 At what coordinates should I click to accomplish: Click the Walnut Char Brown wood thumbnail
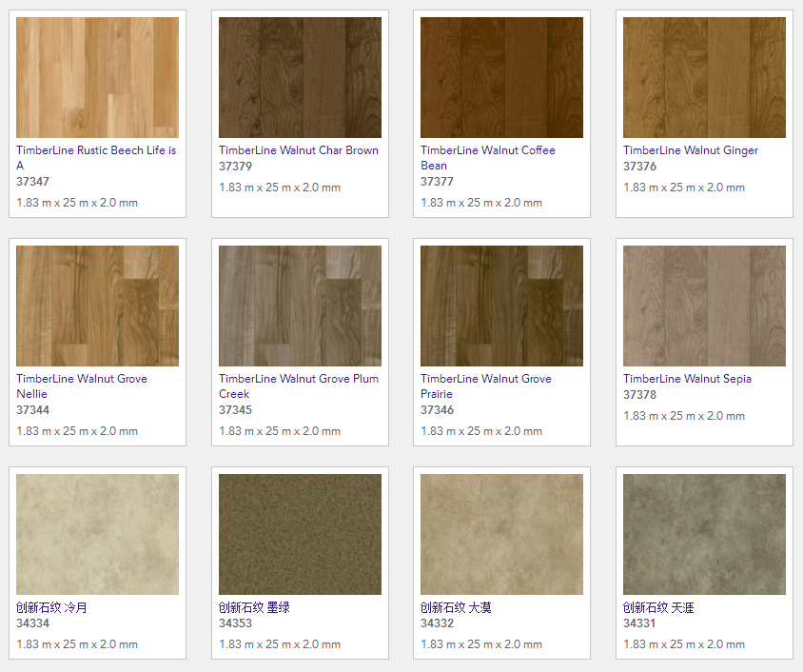click(300, 77)
